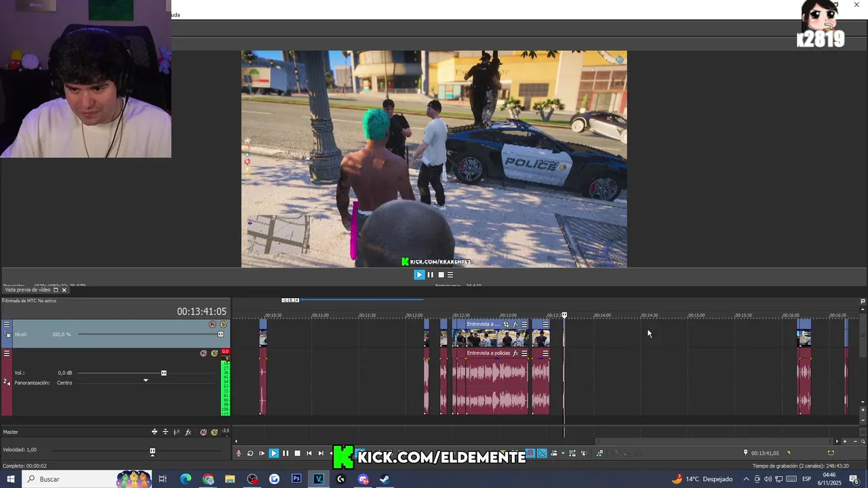Click the Vol. slider handle on audio track
The height and width of the screenshot is (488, 868).
(x=163, y=373)
